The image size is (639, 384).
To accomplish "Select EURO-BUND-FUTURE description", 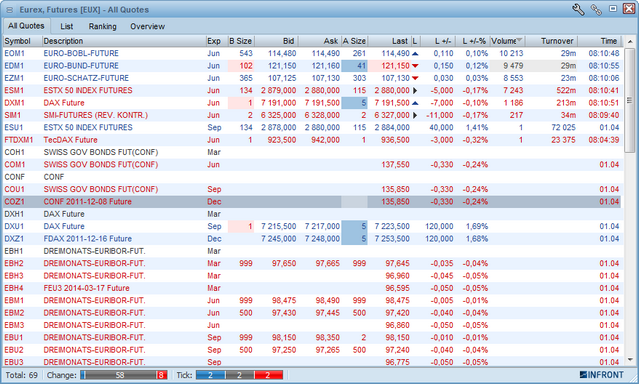I will [x=81, y=66].
